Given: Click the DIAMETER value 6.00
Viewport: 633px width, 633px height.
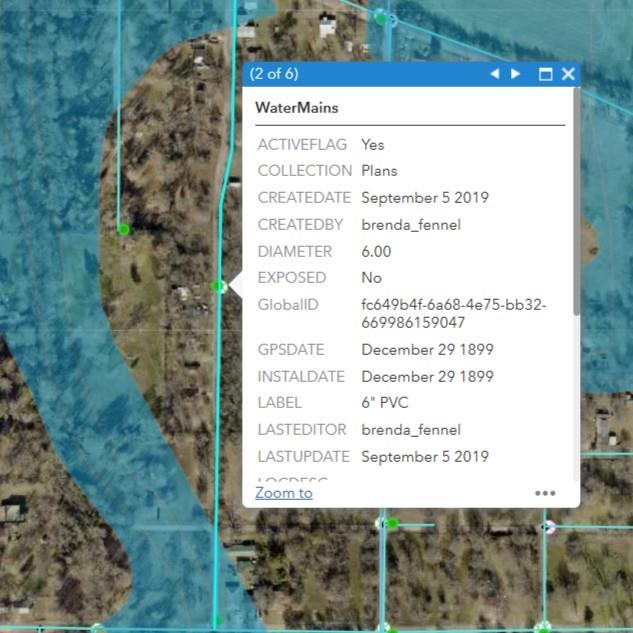Looking at the screenshot, I should pos(376,251).
